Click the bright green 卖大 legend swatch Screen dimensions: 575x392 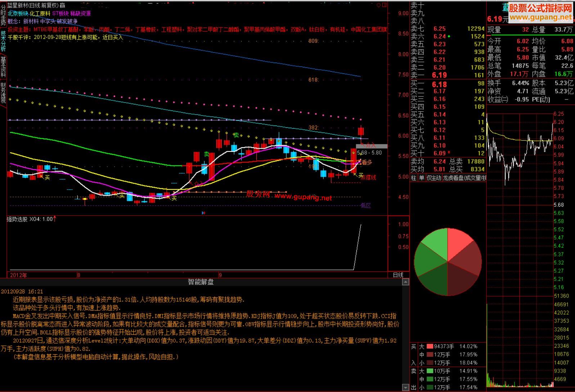(x=430, y=371)
